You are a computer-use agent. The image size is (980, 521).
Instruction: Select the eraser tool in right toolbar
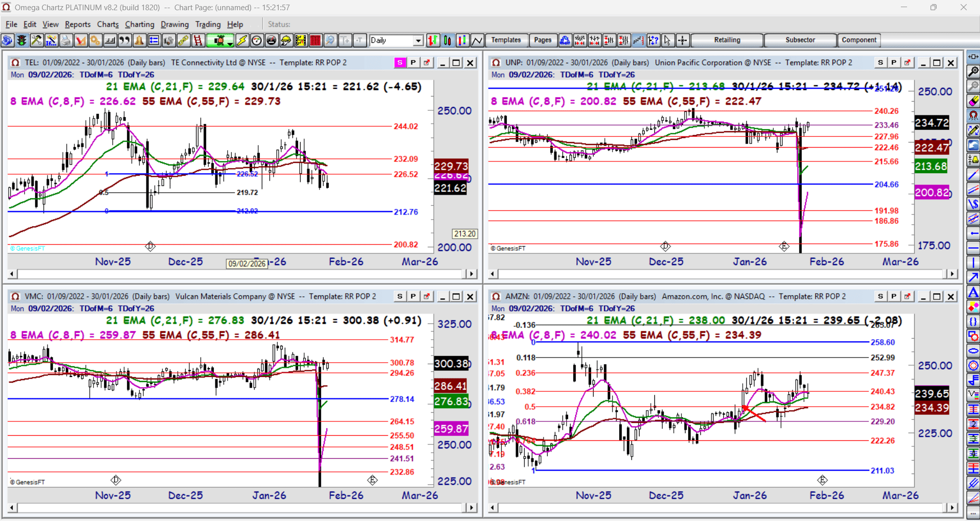click(x=973, y=101)
